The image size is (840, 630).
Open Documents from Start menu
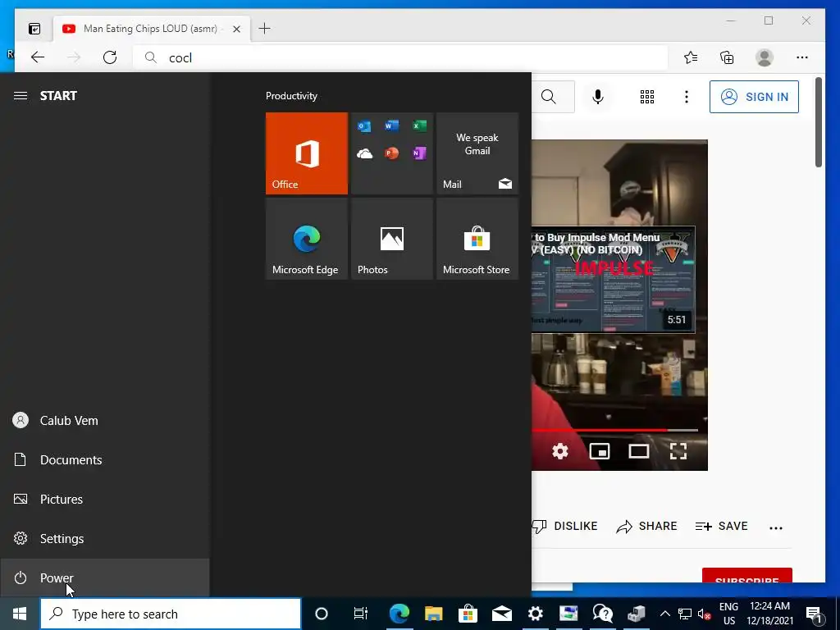104,459
